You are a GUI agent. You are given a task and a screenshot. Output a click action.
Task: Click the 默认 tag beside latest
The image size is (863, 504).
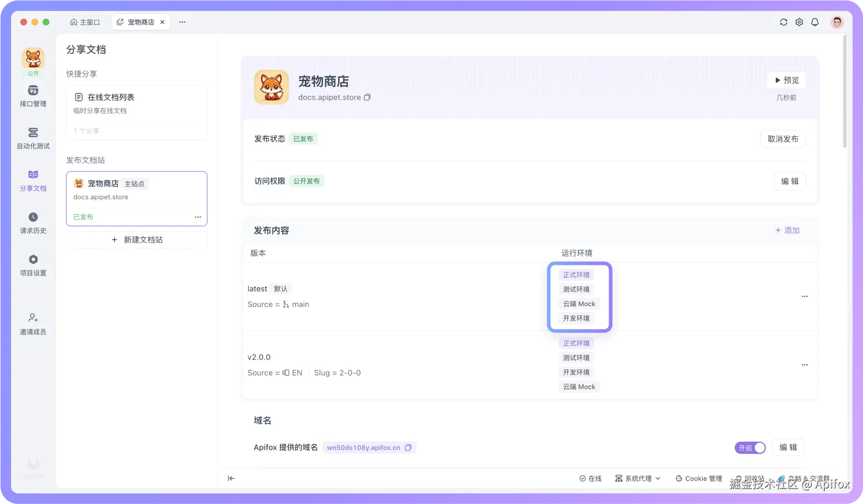click(280, 289)
